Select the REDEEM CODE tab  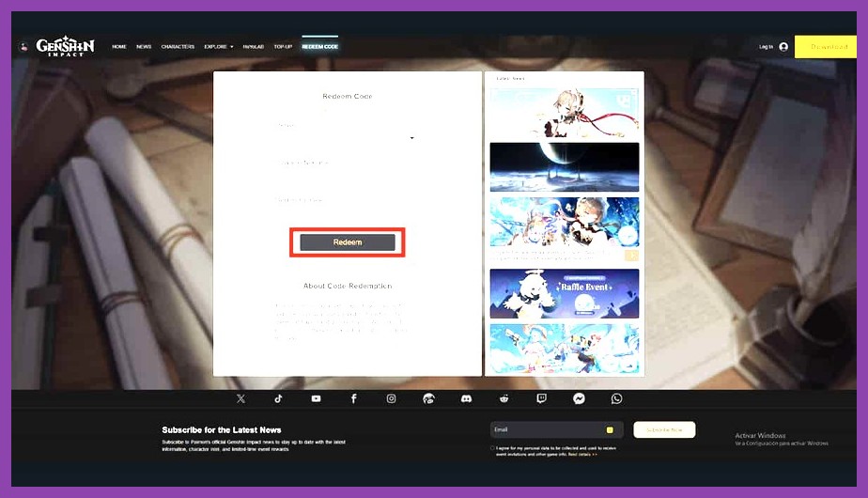tap(320, 47)
